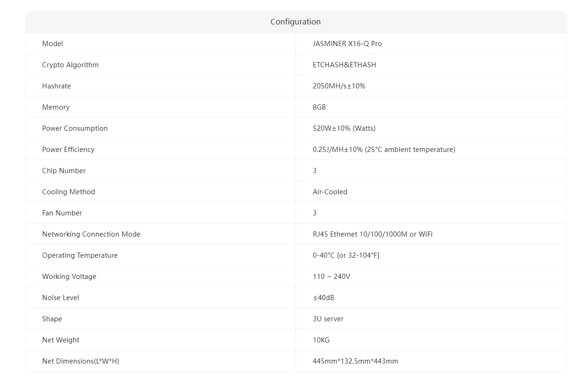Click the ETCHASH&ETHASH value
The height and width of the screenshot is (381, 588).
point(344,65)
